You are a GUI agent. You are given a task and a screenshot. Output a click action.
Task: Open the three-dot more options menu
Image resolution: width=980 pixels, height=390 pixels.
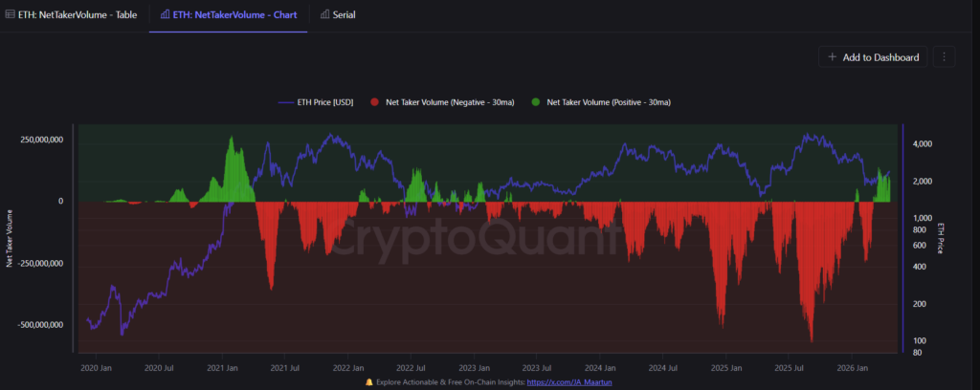click(x=944, y=57)
